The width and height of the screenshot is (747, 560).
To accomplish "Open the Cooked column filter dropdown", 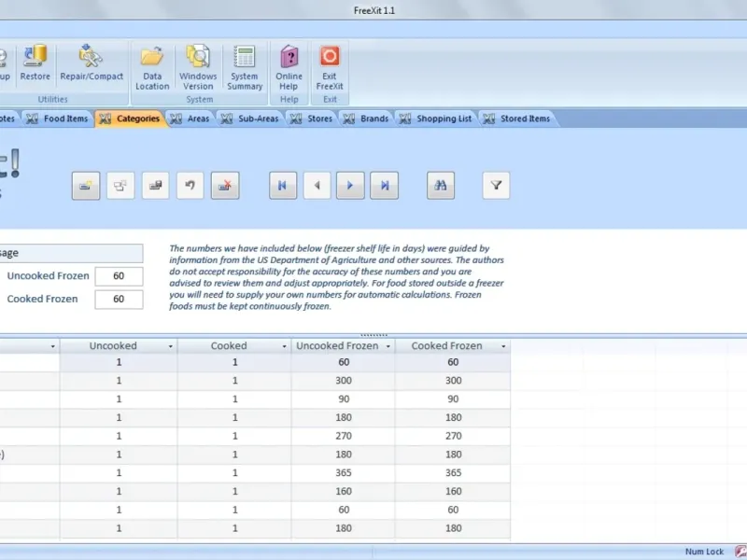I will [x=284, y=346].
